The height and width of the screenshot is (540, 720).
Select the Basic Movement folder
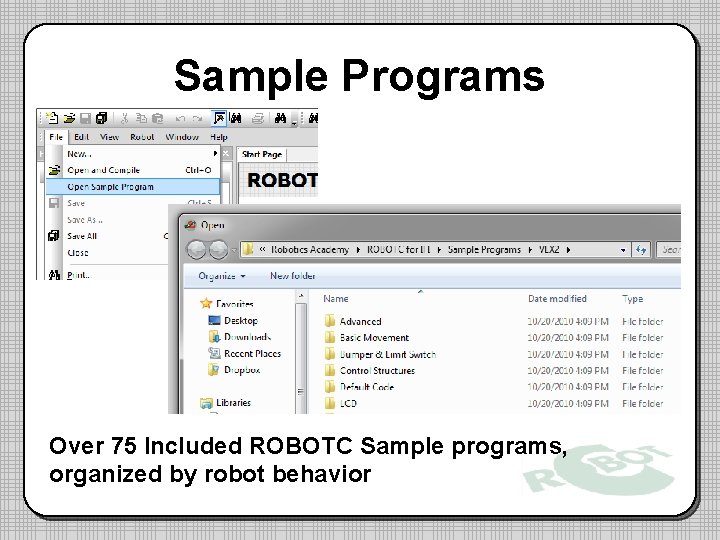click(374, 338)
